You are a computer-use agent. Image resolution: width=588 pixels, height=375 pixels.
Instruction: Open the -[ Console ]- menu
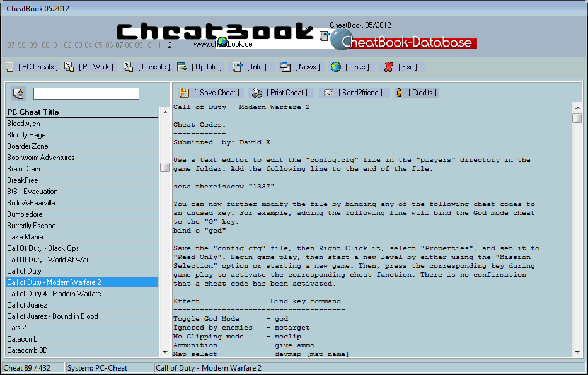click(x=154, y=67)
